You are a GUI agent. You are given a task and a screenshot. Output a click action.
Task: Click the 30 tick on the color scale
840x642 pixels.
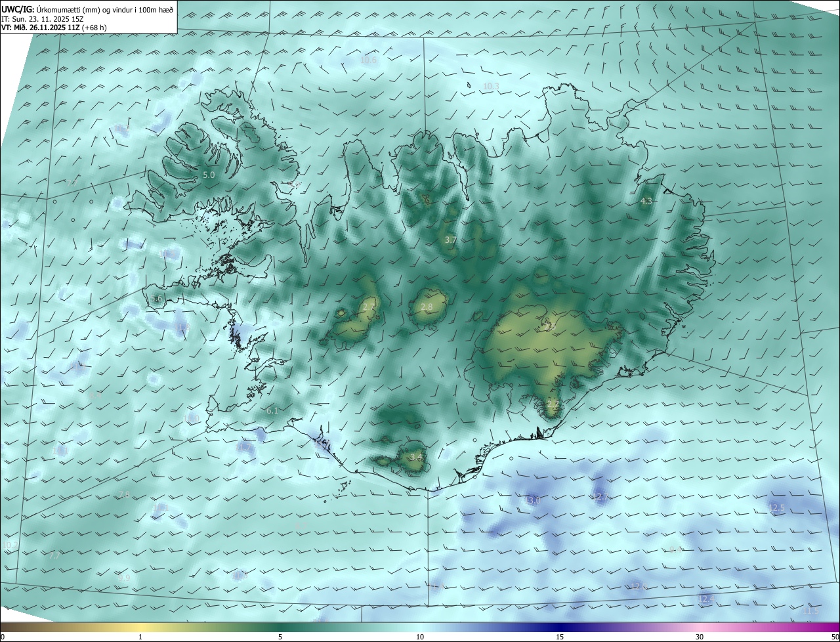(700, 637)
